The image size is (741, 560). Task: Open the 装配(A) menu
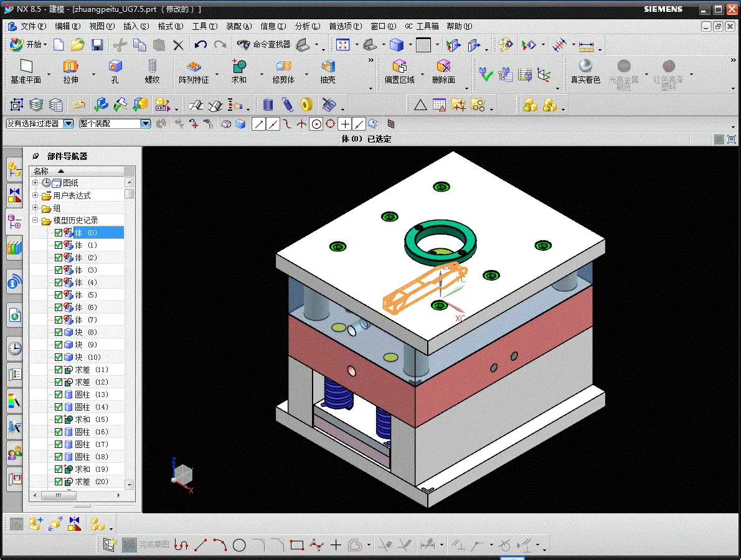[238, 26]
